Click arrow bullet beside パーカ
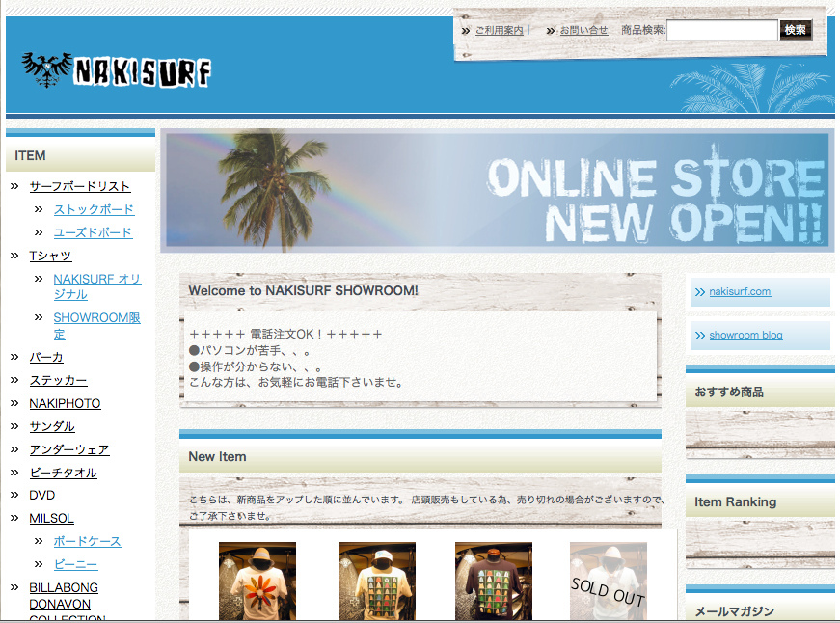The image size is (840, 623). (14, 357)
